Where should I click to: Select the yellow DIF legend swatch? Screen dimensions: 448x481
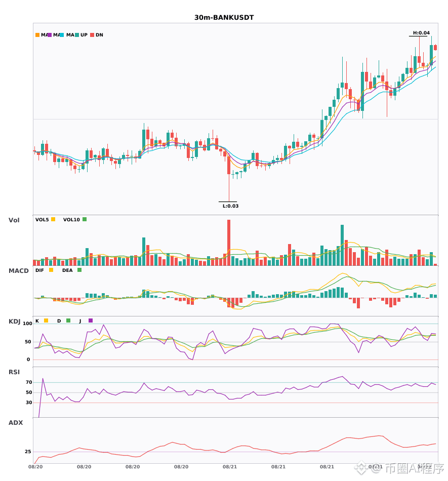(x=51, y=270)
